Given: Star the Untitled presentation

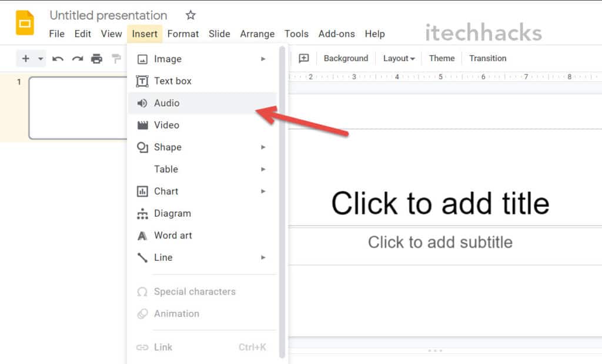Looking at the screenshot, I should click(x=190, y=15).
